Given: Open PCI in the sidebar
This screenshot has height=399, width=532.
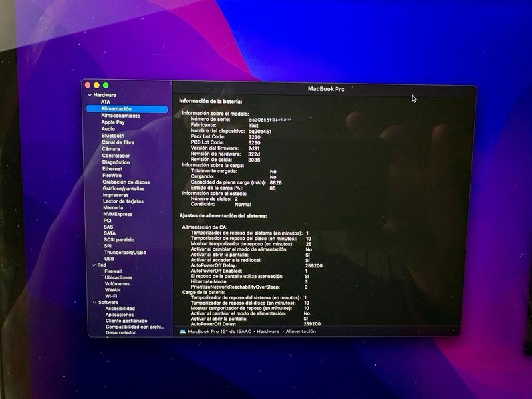Looking at the screenshot, I should pos(108,221).
